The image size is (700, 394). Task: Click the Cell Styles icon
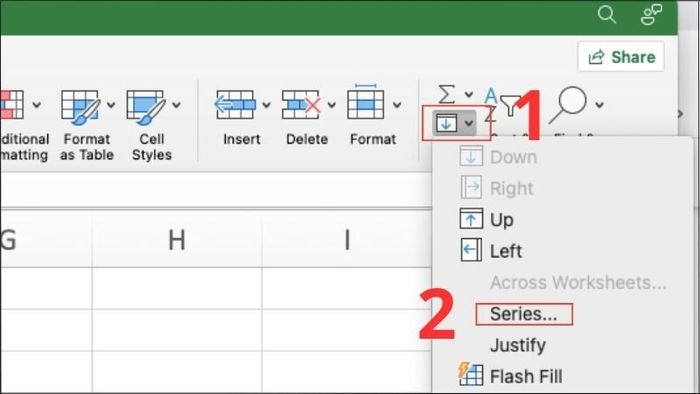[x=146, y=107]
